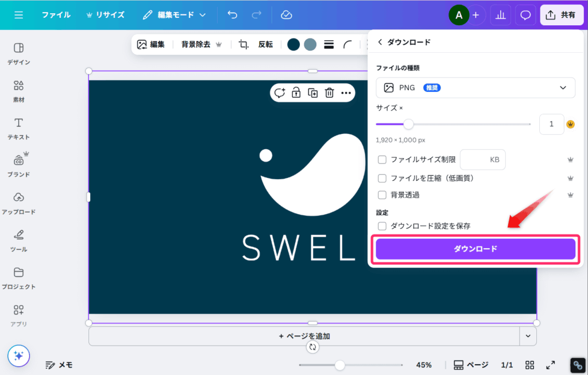This screenshot has width=588, height=375.
Task: Open the analytics chart icon
Action: [501, 16]
